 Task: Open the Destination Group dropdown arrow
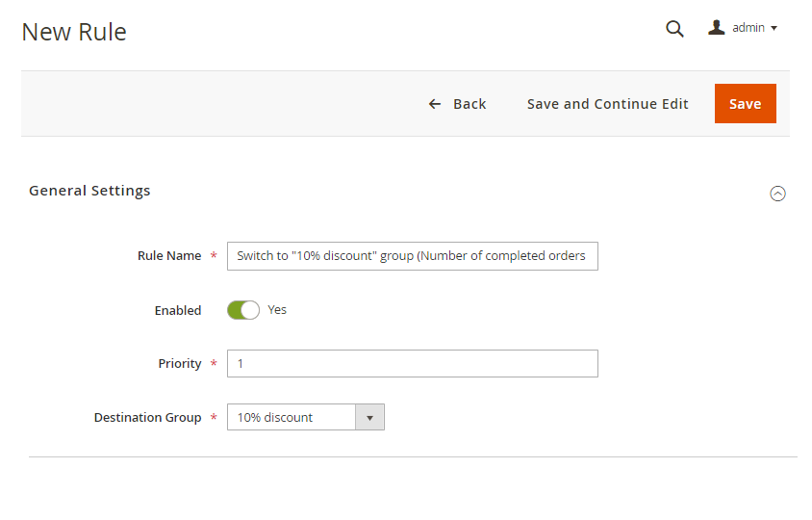pos(369,417)
